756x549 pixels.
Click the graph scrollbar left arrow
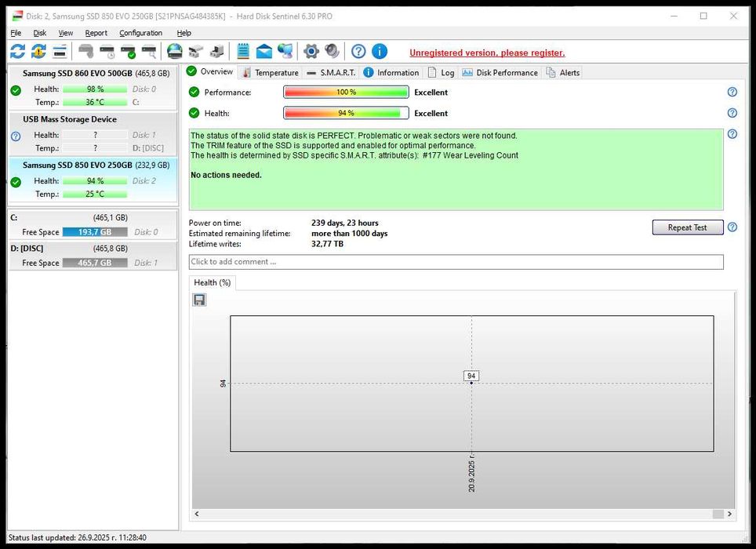[197, 514]
